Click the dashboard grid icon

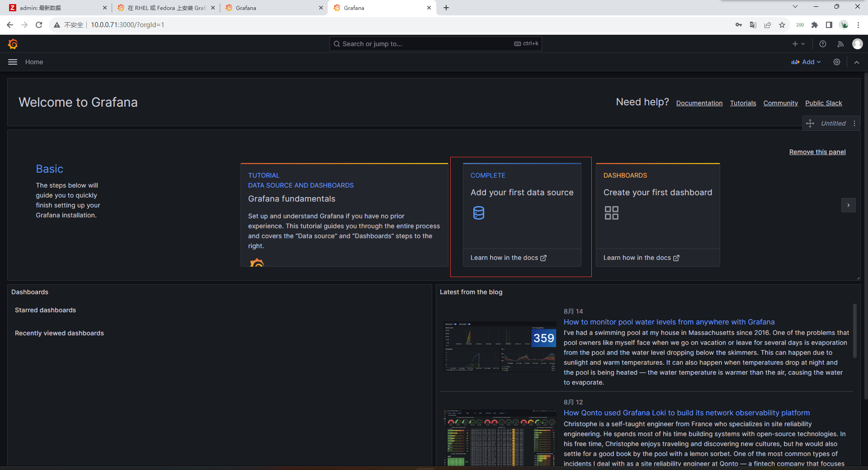[611, 213]
